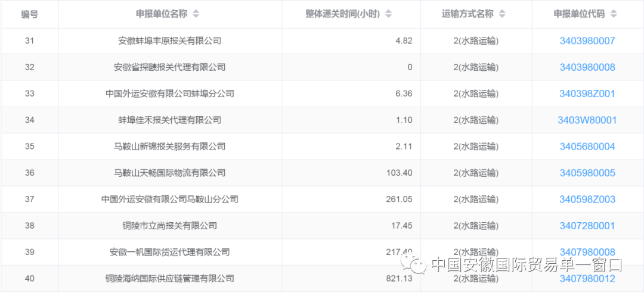Click the 申报单位代码 header text

click(579, 14)
